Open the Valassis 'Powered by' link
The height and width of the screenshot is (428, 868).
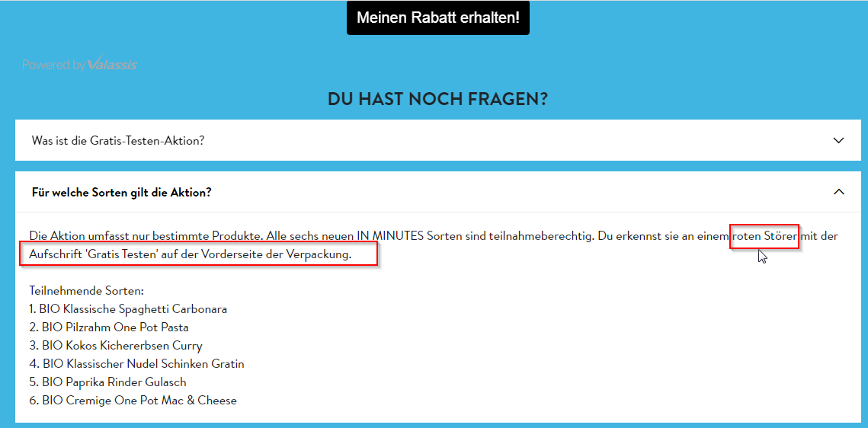point(80,64)
